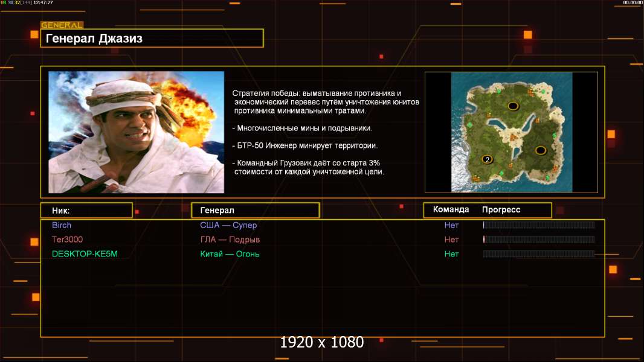The height and width of the screenshot is (362, 644).
Task: Click the 'Командный Грузовик' bonus description line
Action: pyautogui.click(x=308, y=167)
